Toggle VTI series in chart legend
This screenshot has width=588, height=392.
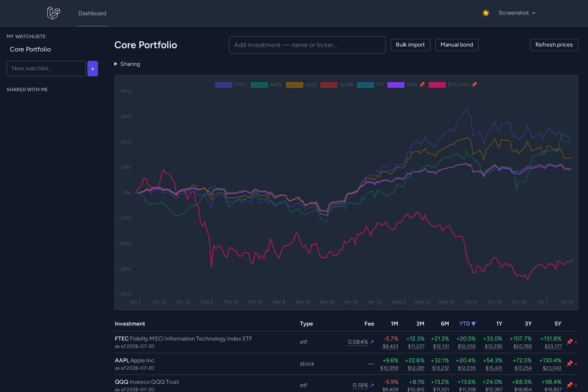pyautogui.click(x=370, y=85)
